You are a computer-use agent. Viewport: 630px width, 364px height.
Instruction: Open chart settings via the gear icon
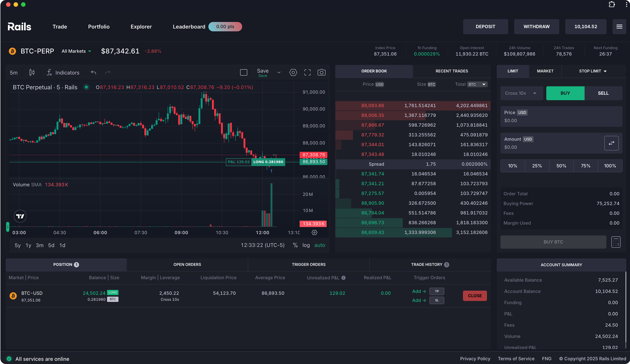[x=293, y=72]
